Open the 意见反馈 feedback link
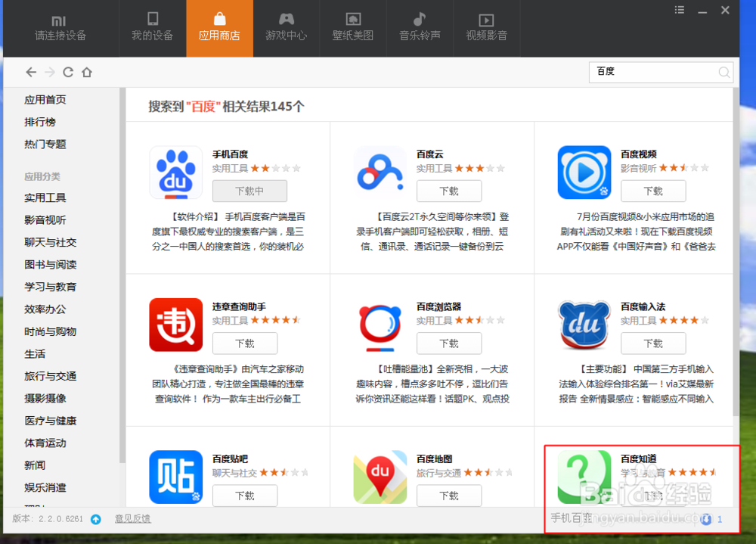 coord(132,519)
